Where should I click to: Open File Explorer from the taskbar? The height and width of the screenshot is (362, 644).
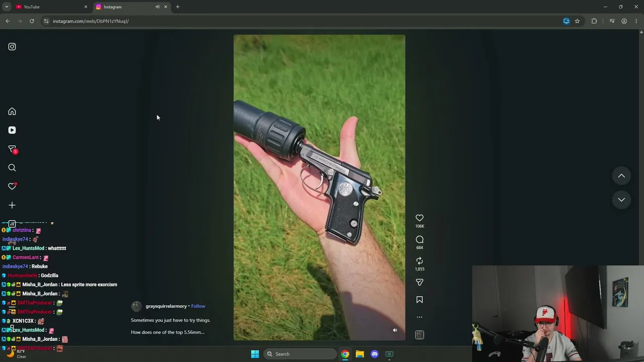tap(360, 354)
